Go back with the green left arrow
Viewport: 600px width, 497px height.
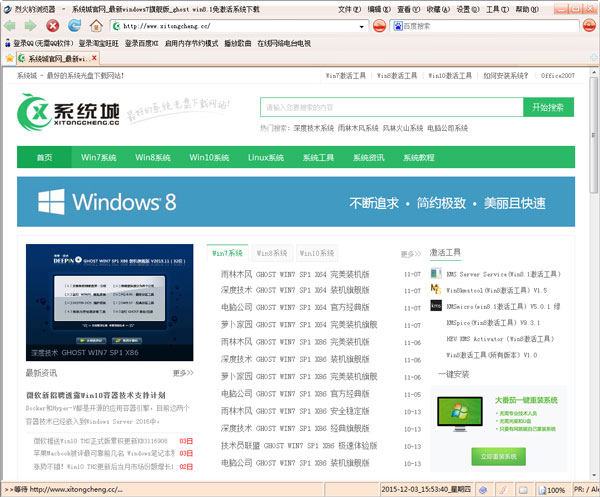click(10, 26)
